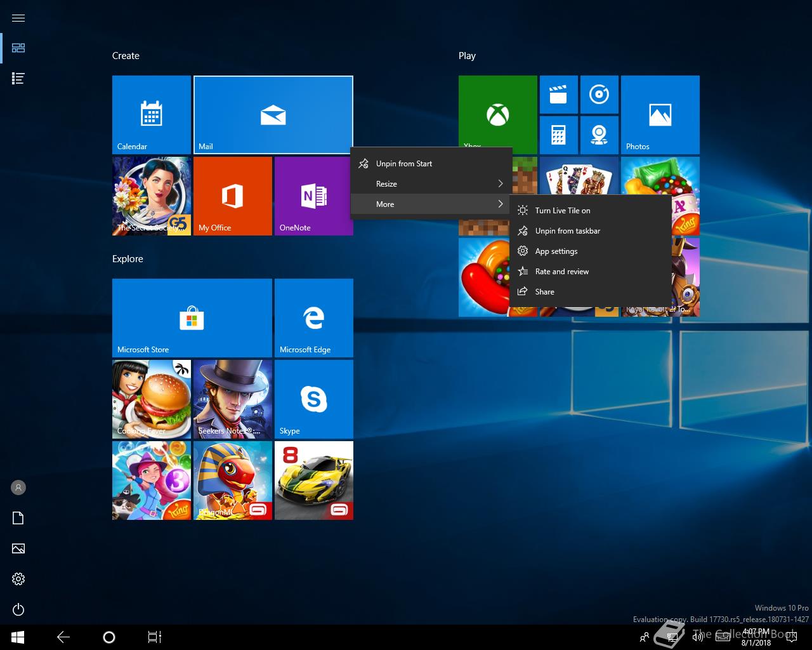Click Share in the context menu

591,292
